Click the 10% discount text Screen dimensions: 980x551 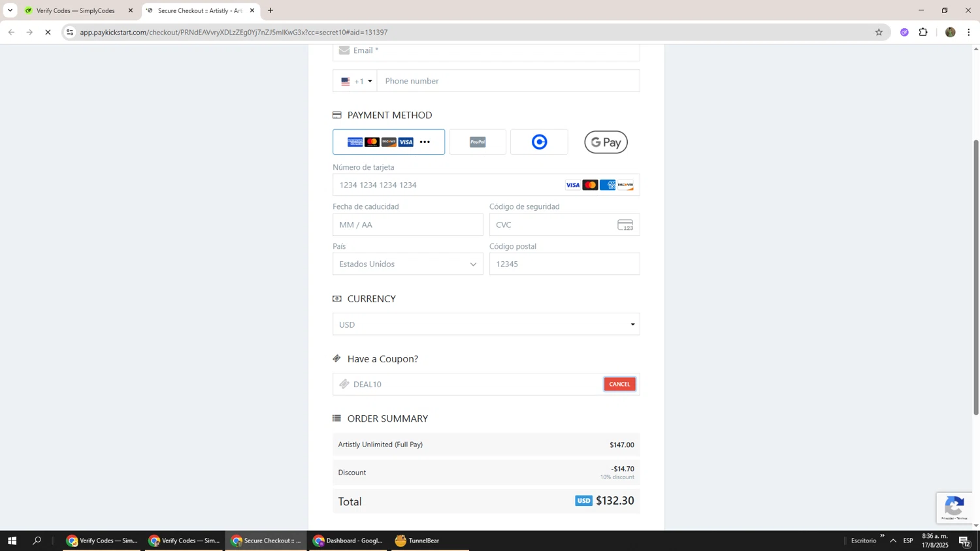[x=617, y=477]
